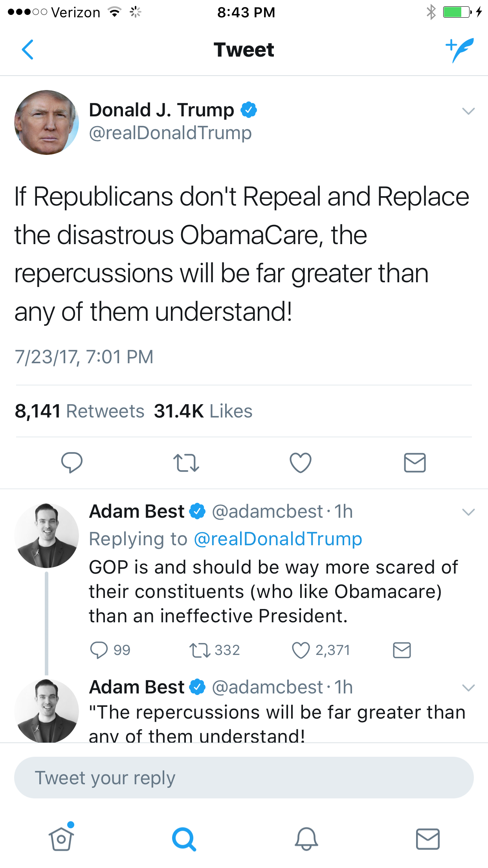Compose a new tweet with feather icon
Screen dimensions: 488x868
click(x=459, y=50)
